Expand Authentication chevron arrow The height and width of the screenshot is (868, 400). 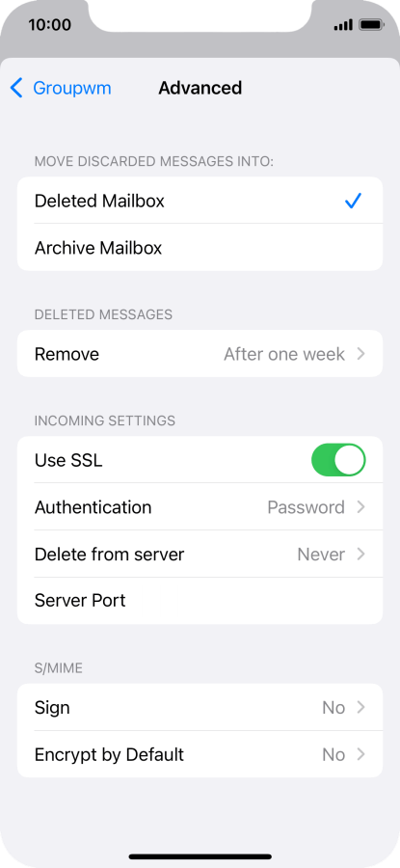[x=360, y=507]
